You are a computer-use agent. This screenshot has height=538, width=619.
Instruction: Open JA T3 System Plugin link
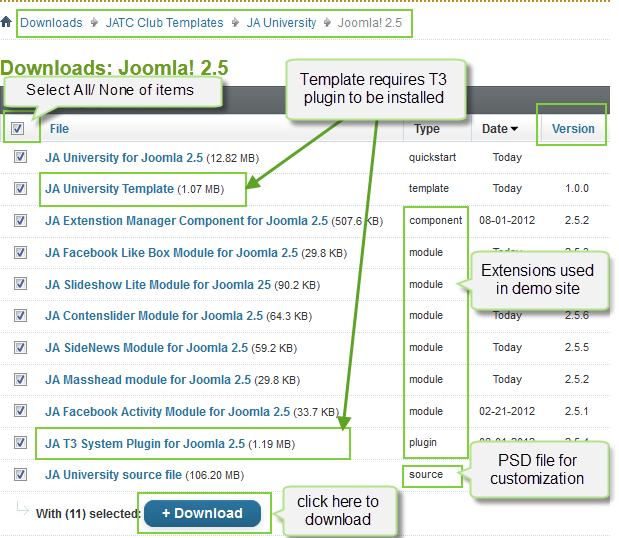145,444
